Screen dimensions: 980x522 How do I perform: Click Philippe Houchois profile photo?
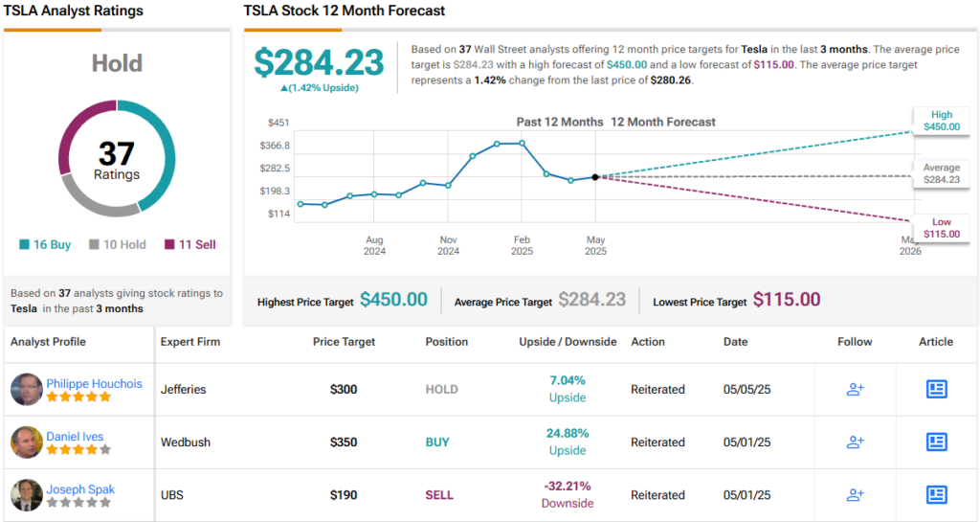tap(26, 389)
